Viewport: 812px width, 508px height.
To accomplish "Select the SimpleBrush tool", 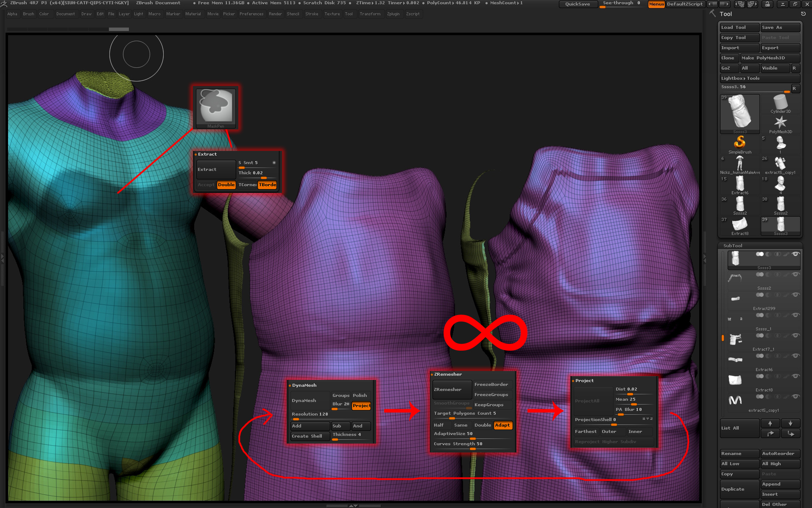I will 739,145.
